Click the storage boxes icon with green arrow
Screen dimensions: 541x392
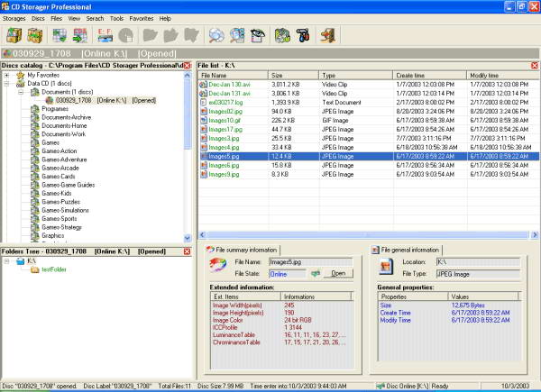tap(35, 35)
